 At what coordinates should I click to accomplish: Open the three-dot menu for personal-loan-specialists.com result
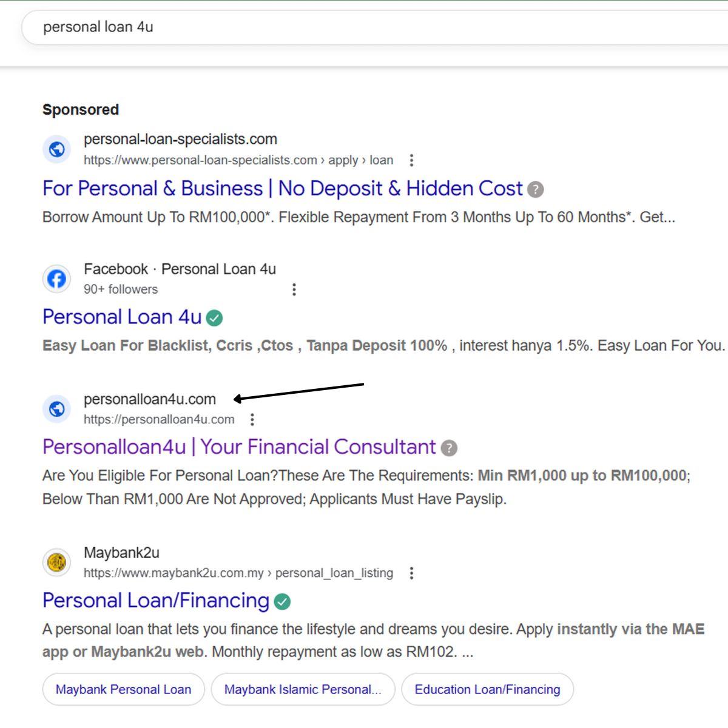click(x=411, y=160)
